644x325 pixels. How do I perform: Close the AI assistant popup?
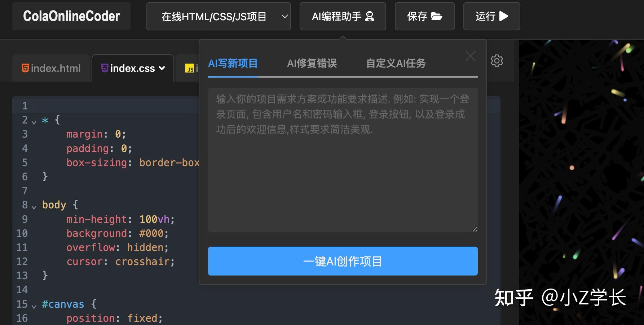coord(470,56)
